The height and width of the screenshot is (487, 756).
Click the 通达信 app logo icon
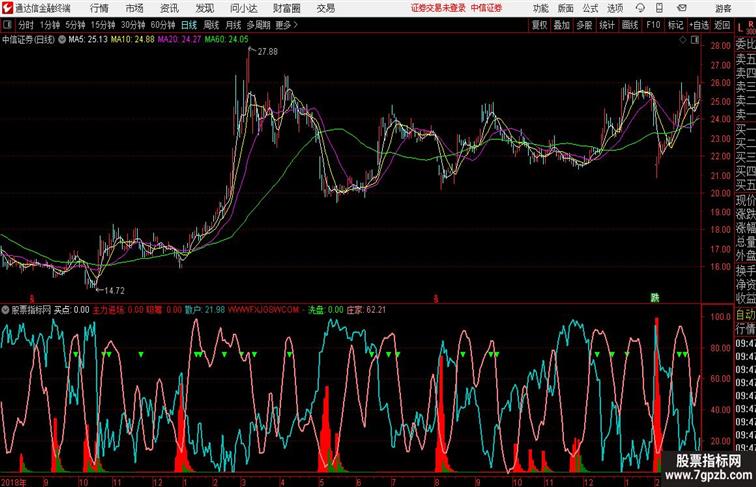[x=7, y=8]
